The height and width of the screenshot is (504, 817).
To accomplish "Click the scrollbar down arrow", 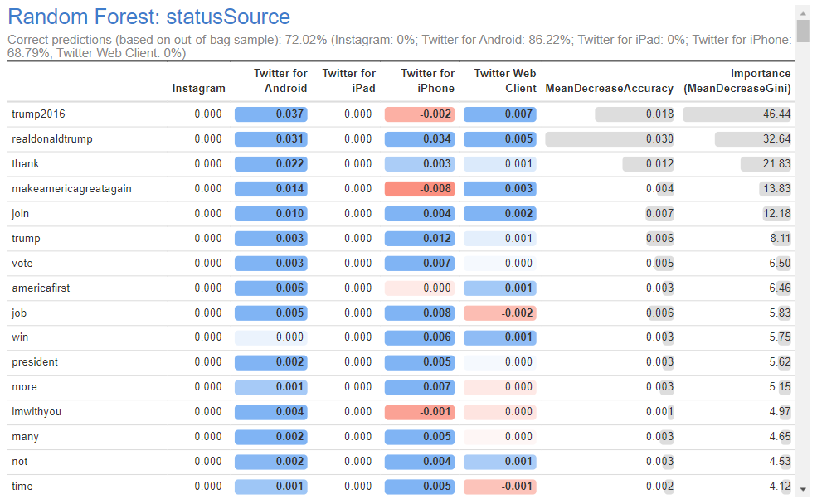I will (802, 490).
